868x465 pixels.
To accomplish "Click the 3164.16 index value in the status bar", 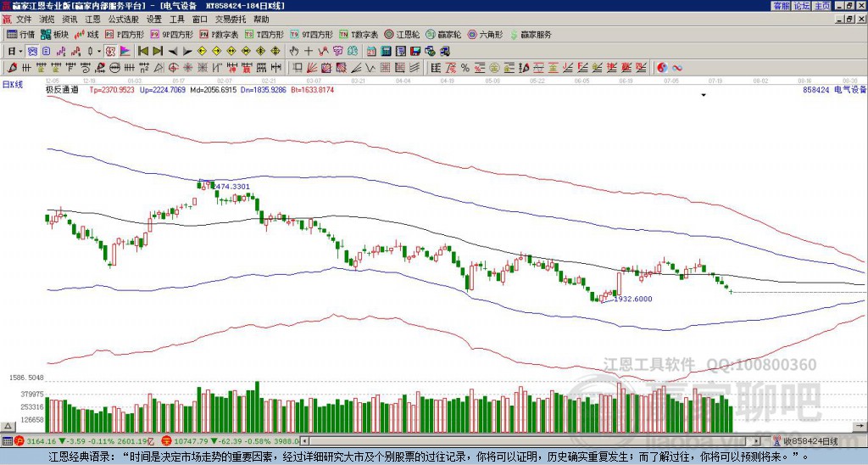I will coord(42,442).
